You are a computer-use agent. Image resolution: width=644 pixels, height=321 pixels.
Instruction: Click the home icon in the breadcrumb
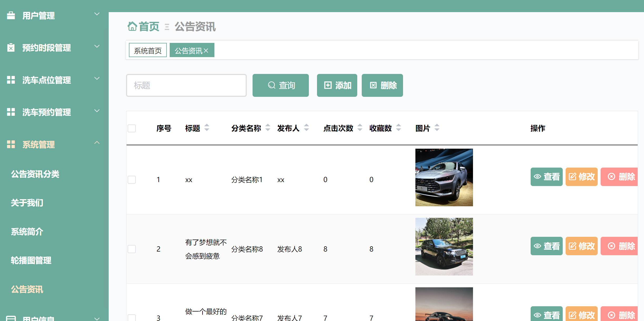[132, 26]
